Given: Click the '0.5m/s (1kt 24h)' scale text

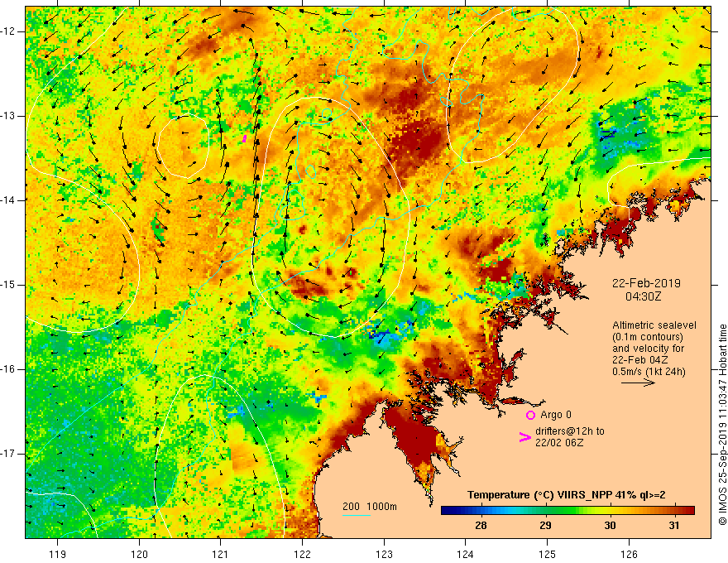Looking at the screenshot, I should pos(649,372).
